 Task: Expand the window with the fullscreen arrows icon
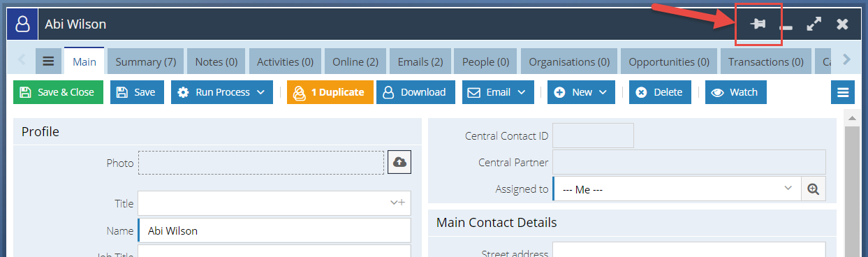tap(814, 24)
